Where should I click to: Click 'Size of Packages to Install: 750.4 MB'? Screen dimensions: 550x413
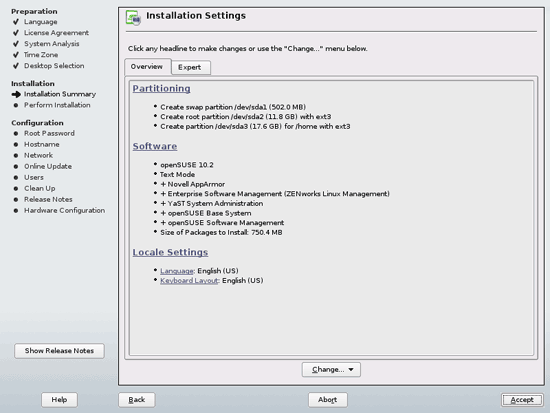point(221,232)
